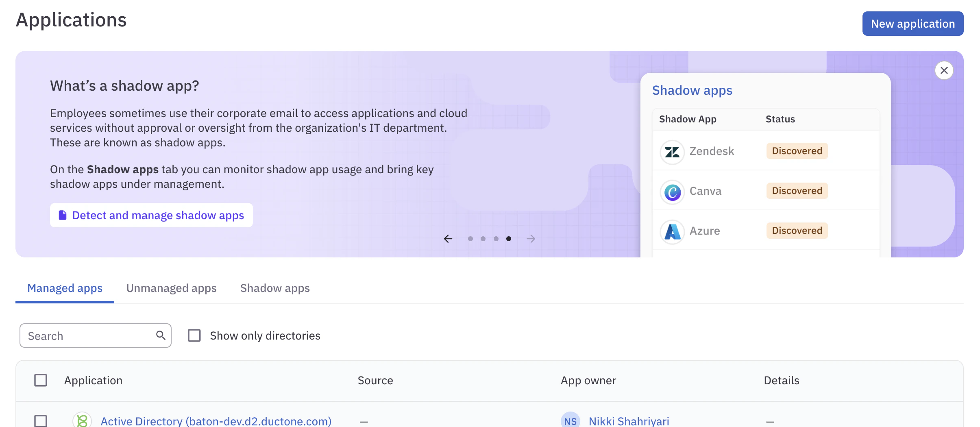Image resolution: width=980 pixels, height=427 pixels.
Task: Select all applications via header checkbox
Action: 40,380
